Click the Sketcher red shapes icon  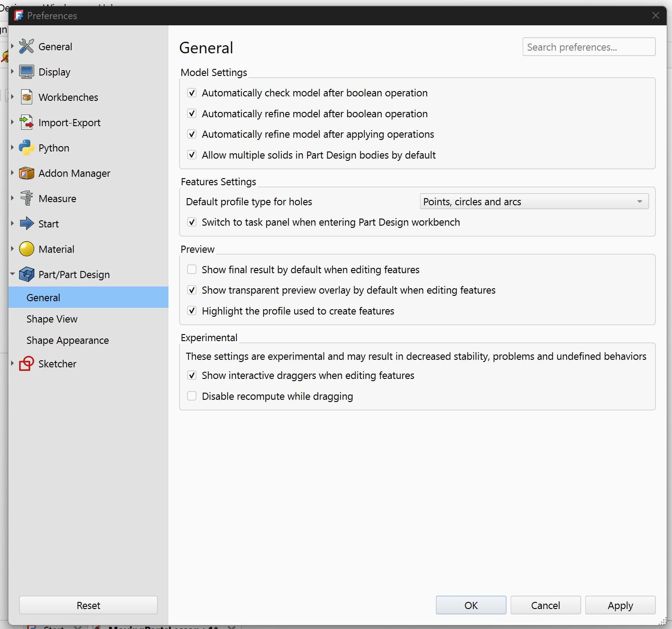coord(27,363)
